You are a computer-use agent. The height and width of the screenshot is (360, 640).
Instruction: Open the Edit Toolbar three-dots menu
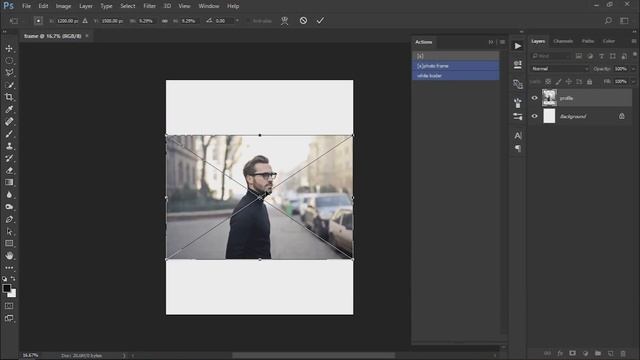click(x=9, y=268)
